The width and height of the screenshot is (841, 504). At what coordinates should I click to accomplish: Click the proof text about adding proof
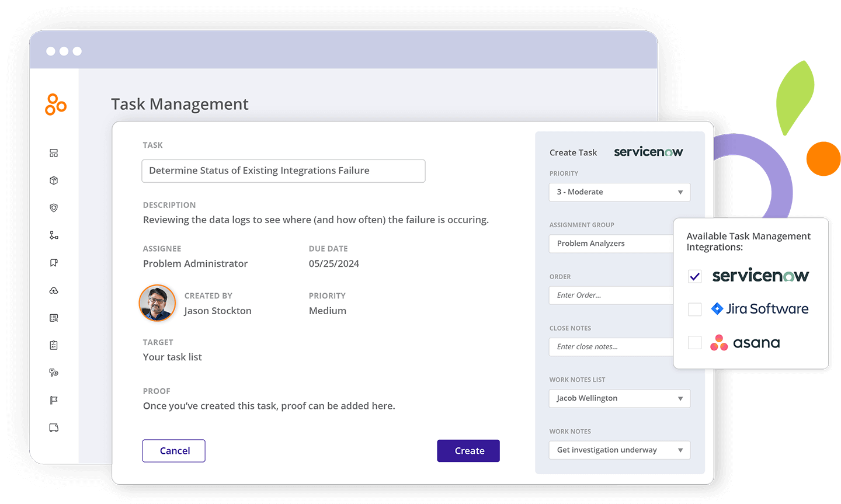click(x=269, y=406)
